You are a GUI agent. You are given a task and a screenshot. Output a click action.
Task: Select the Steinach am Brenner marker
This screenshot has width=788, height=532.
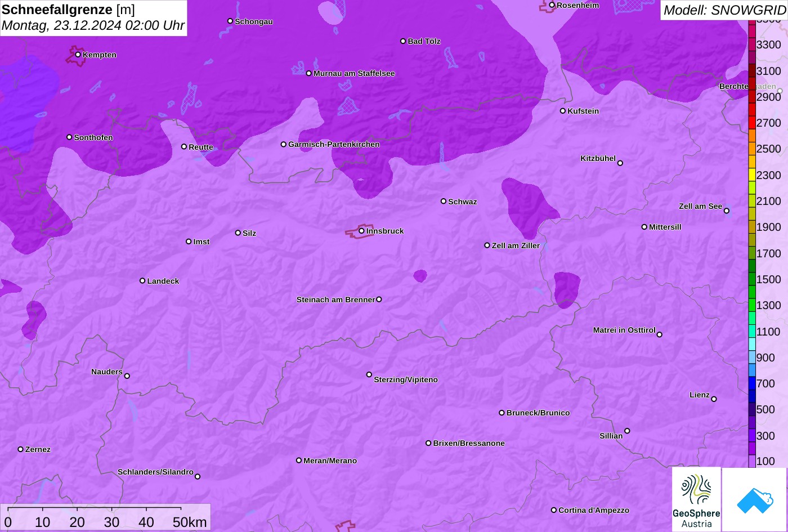(379, 299)
